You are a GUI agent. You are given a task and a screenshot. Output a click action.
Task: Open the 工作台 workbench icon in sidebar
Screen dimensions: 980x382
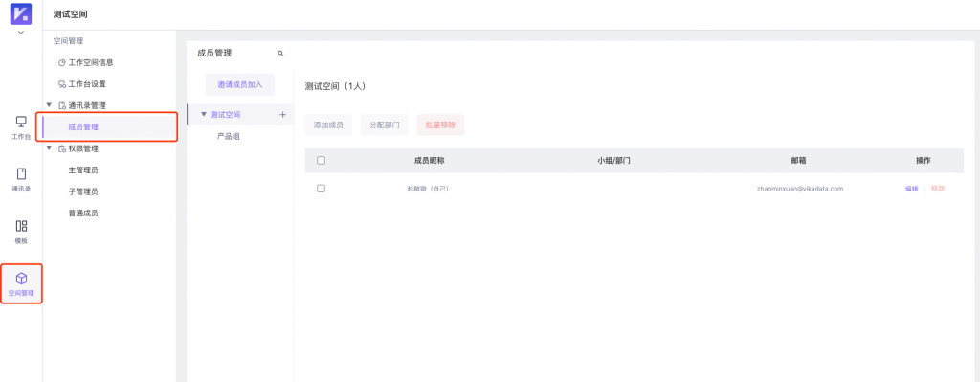21,122
